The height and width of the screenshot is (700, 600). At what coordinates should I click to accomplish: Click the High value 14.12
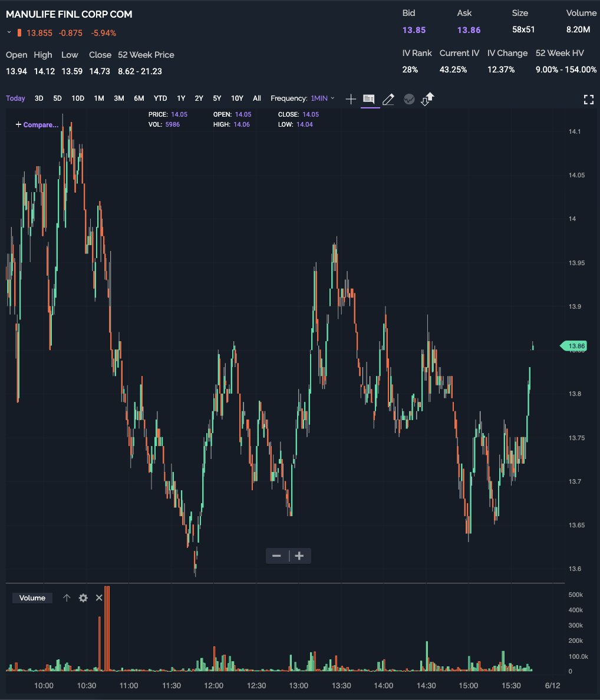(44, 71)
